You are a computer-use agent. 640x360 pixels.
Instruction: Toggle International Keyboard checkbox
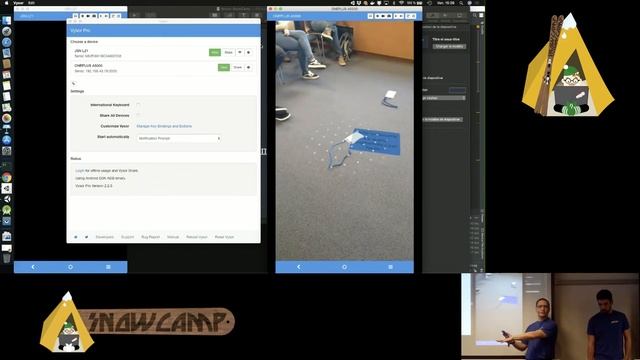[x=138, y=105]
